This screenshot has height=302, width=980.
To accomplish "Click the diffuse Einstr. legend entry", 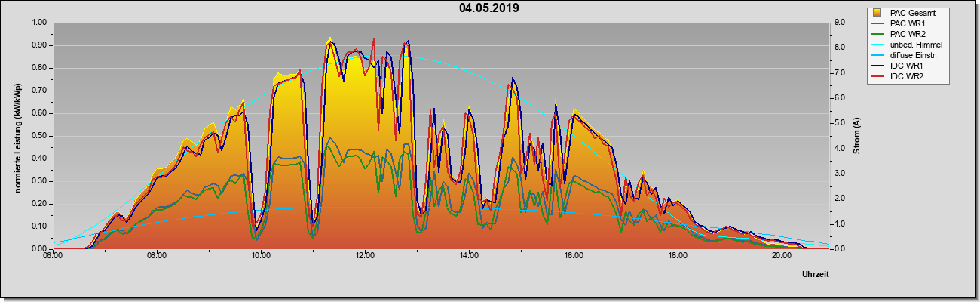I will click(x=908, y=55).
